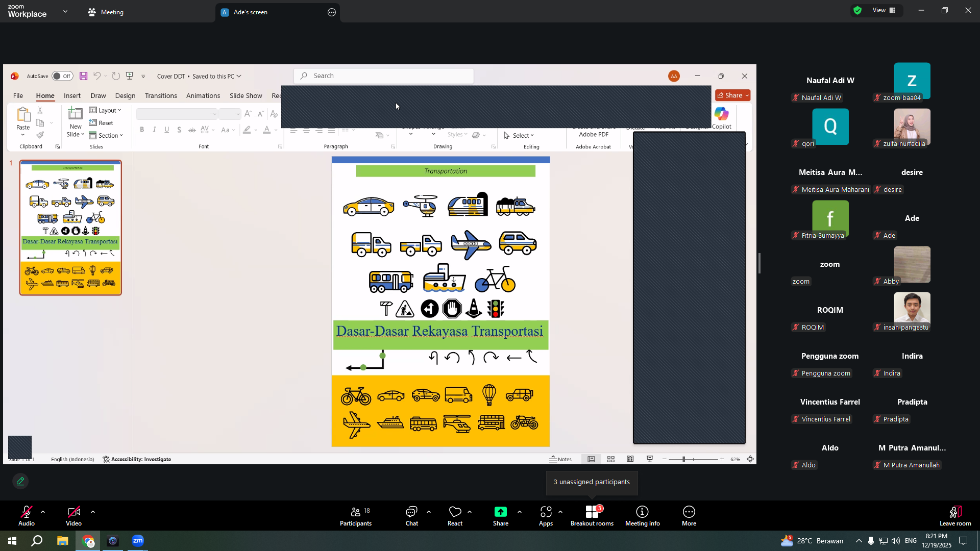Increase font size button

(x=248, y=114)
